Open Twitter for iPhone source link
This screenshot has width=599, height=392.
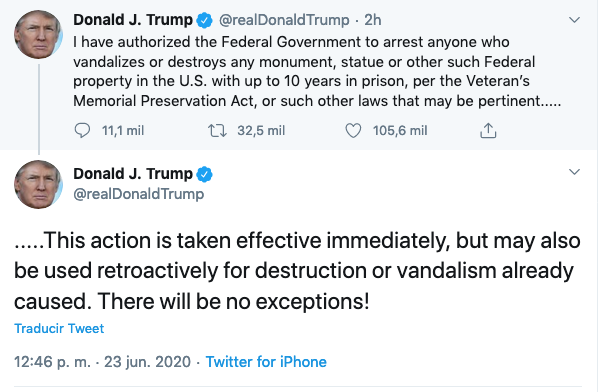coord(266,362)
